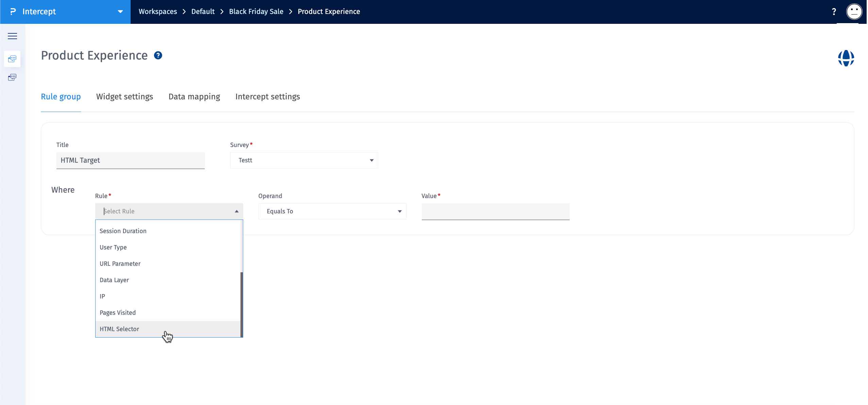Click inside the Value input field
The image size is (868, 405).
495,211
